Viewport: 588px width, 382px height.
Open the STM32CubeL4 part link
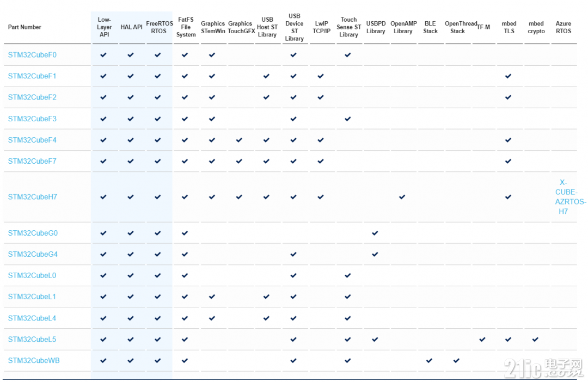32,318
